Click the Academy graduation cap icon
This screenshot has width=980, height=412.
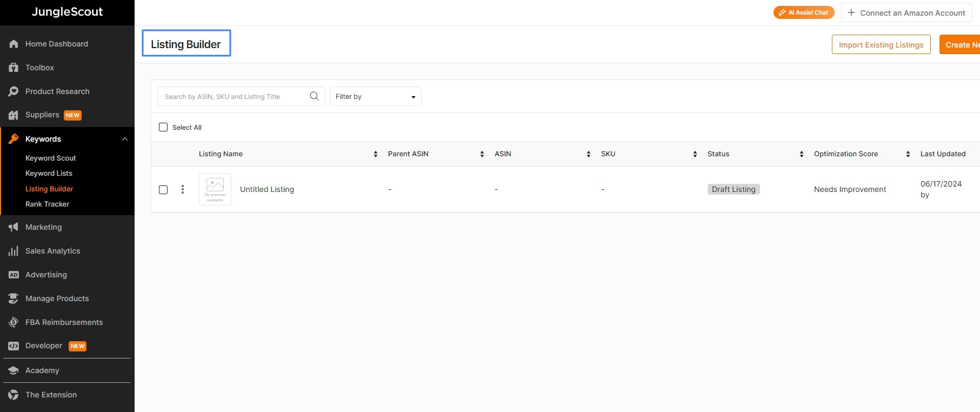(14, 370)
